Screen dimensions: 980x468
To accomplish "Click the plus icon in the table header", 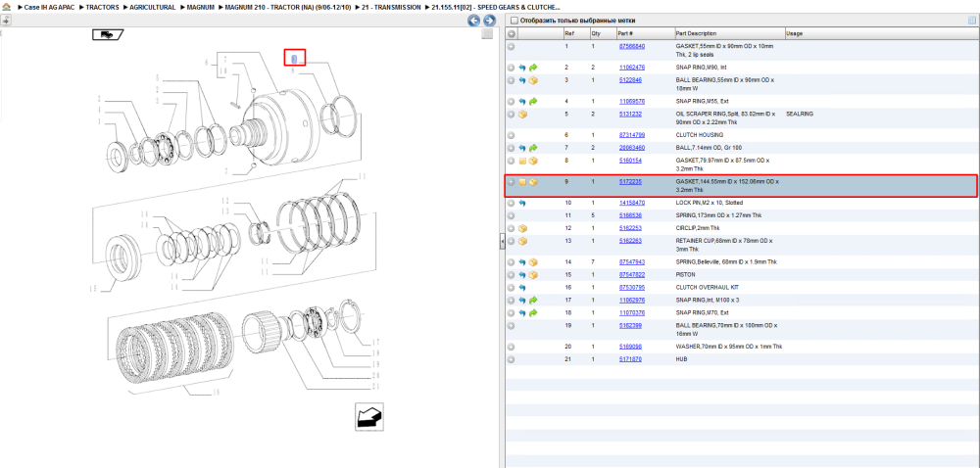I will [512, 33].
